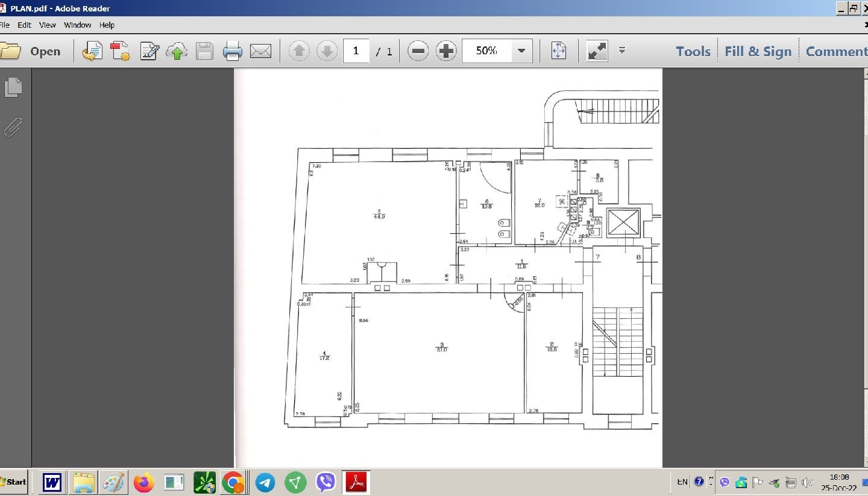
Task: Toggle read mode with arrows icon
Action: tap(597, 51)
